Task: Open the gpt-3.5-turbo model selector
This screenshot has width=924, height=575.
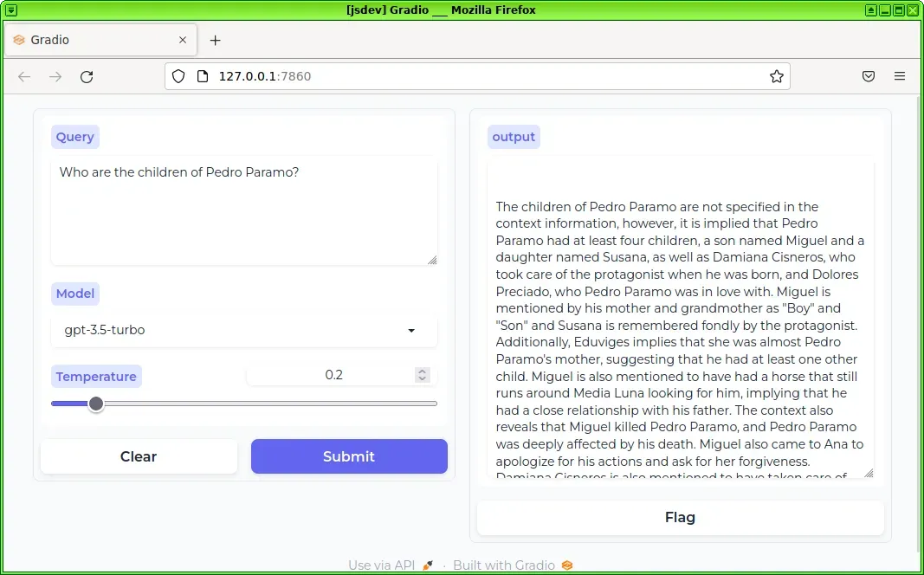Action: pyautogui.click(x=234, y=331)
